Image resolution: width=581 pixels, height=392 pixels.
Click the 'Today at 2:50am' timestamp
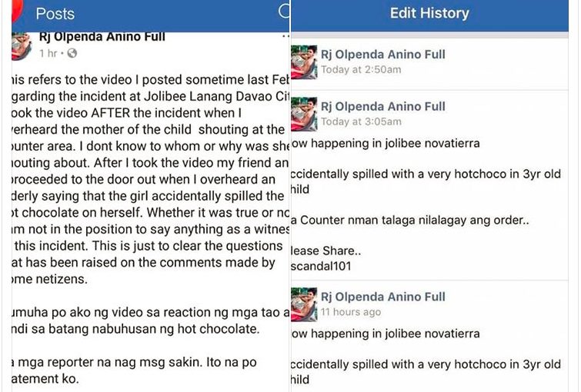pyautogui.click(x=361, y=70)
